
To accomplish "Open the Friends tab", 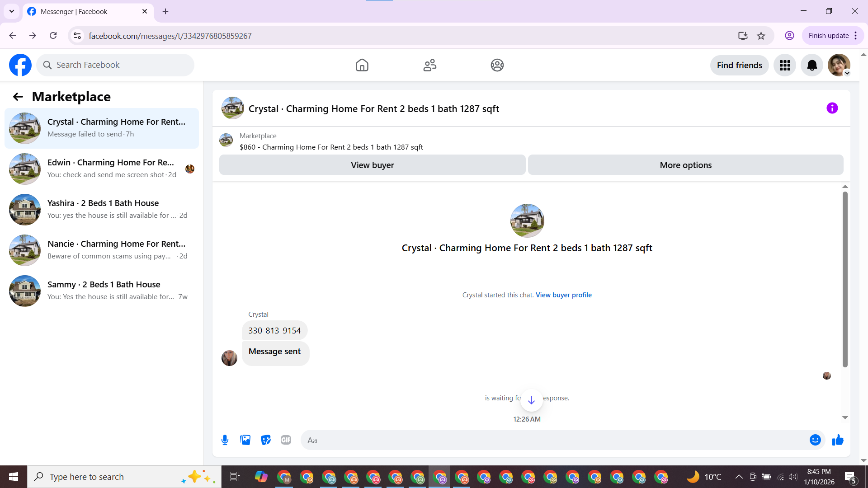I will [x=429, y=66].
